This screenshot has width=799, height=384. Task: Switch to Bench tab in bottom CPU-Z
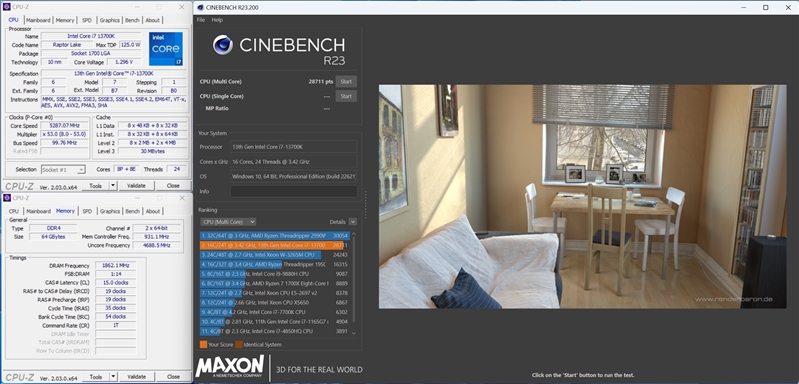132,211
